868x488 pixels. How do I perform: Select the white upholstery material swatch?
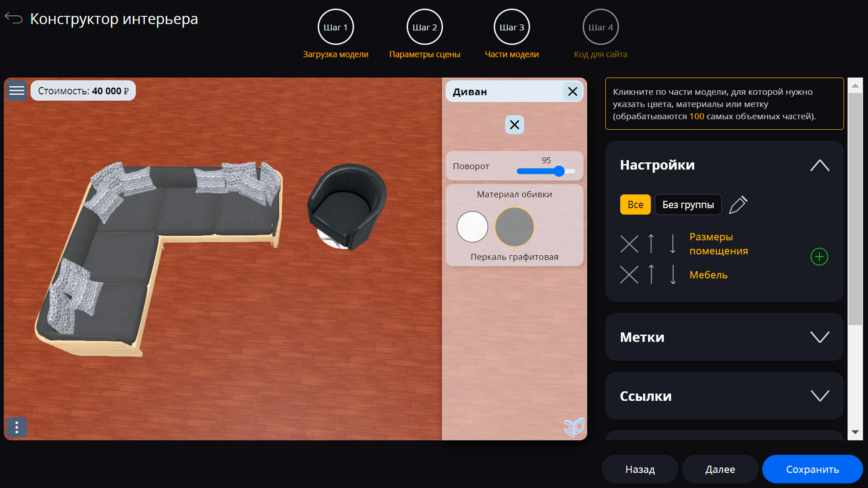[472, 227]
